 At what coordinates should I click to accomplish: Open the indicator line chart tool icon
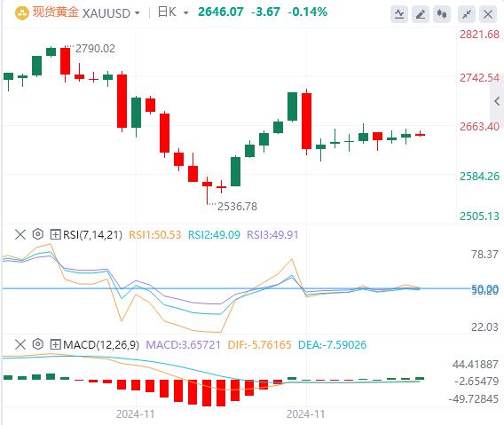click(399, 14)
